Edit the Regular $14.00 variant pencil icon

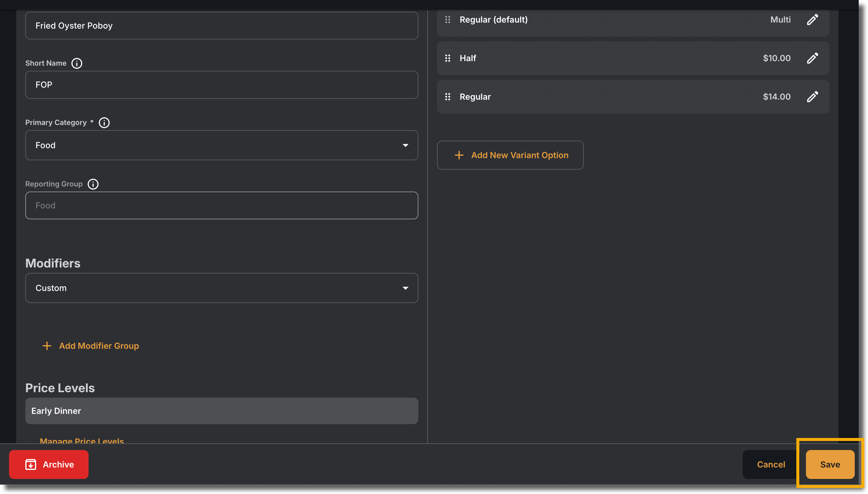[812, 97]
